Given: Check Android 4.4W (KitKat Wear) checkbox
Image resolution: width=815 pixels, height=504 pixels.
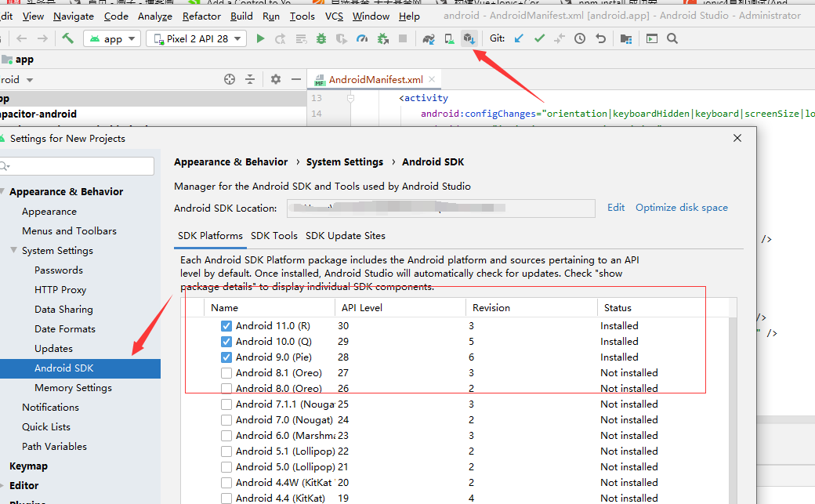Looking at the screenshot, I should coord(226,483).
